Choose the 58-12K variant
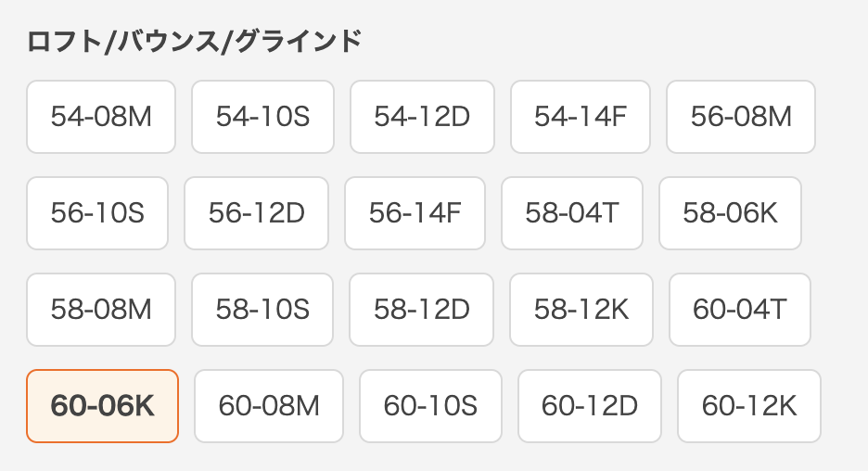The height and width of the screenshot is (471, 868). tap(581, 310)
